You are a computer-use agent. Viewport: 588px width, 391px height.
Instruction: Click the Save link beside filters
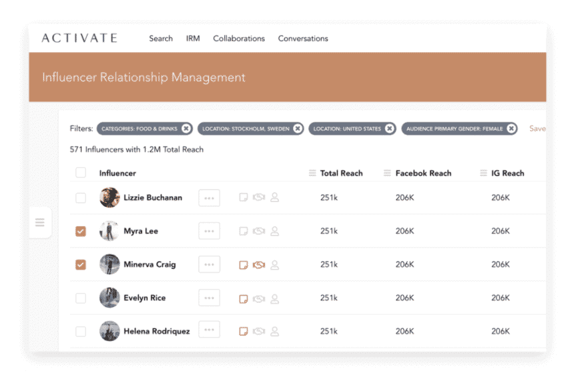537,129
